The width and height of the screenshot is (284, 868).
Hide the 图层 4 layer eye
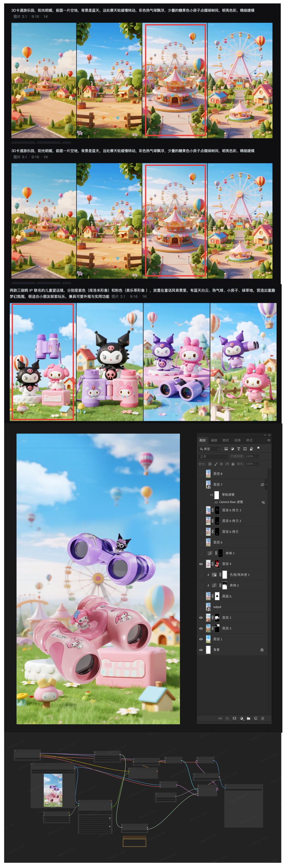coord(201,564)
